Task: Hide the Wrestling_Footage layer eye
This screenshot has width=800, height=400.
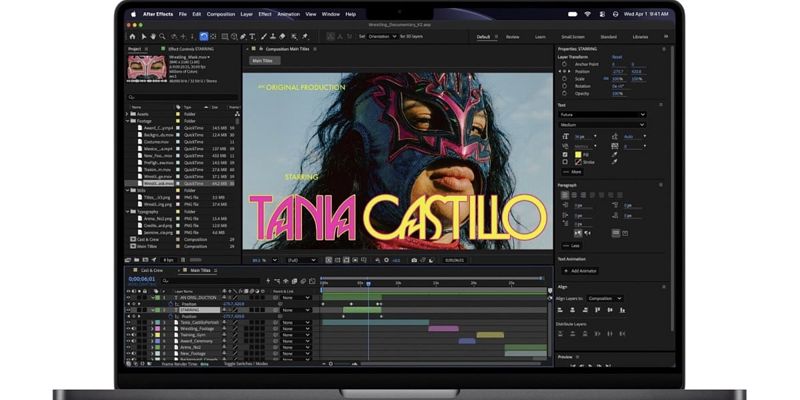Action: click(x=129, y=329)
